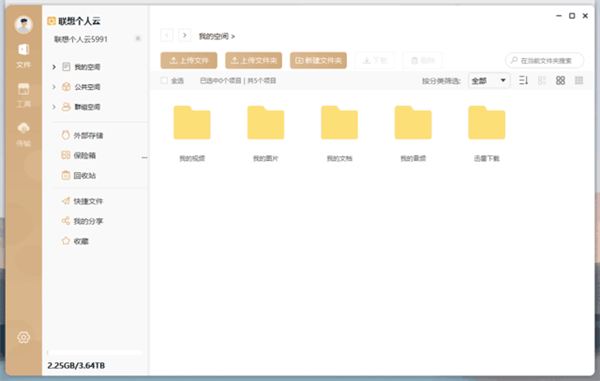600x381 pixels.
Task: Click the 2.25GB/3.64TB storage text
Action: (76, 366)
